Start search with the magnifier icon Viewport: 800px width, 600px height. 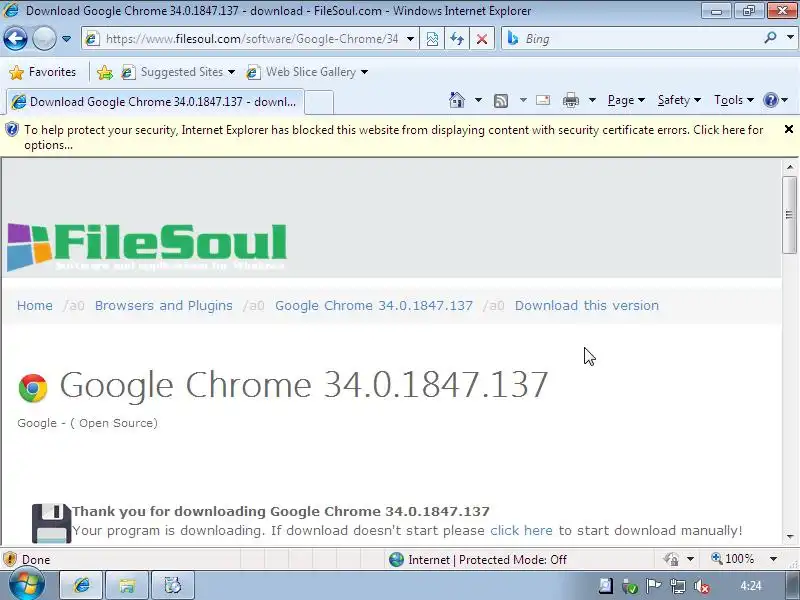[770, 37]
